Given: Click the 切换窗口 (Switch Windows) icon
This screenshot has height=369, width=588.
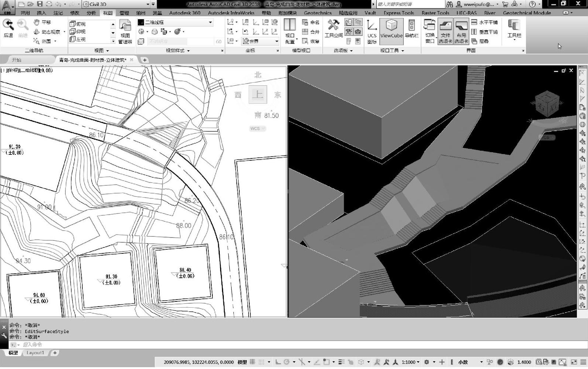Looking at the screenshot, I should click(430, 32).
